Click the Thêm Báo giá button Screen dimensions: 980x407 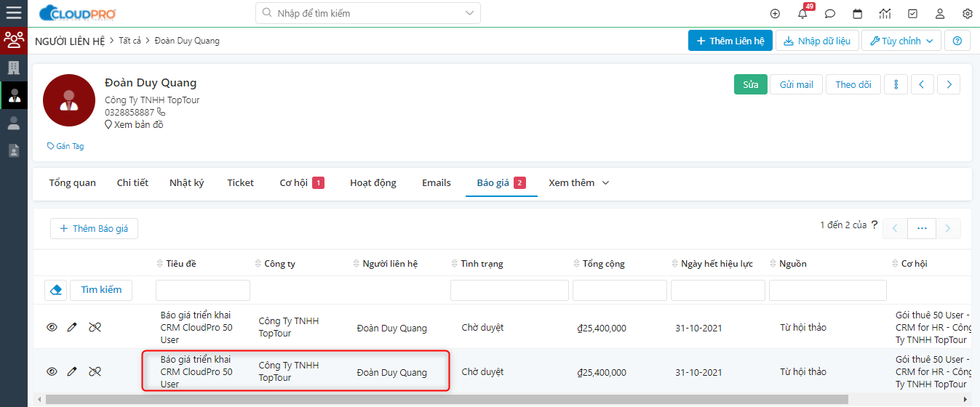coord(94,228)
